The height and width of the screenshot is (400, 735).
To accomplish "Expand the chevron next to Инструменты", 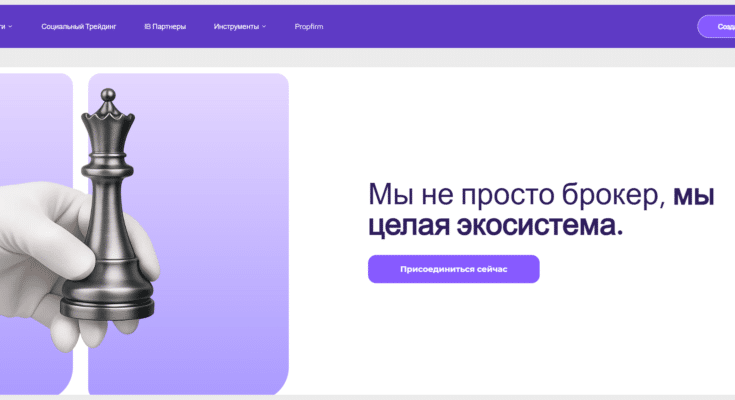I will coord(264,26).
